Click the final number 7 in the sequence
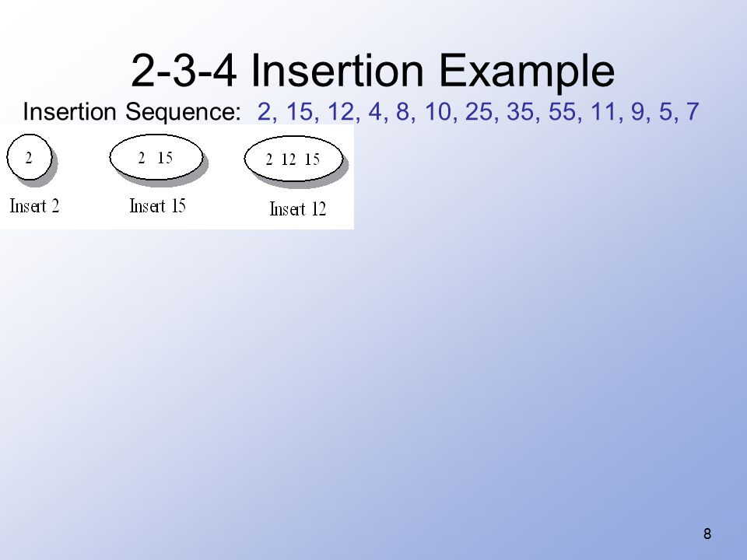This screenshot has height=560, width=747. tap(693, 112)
